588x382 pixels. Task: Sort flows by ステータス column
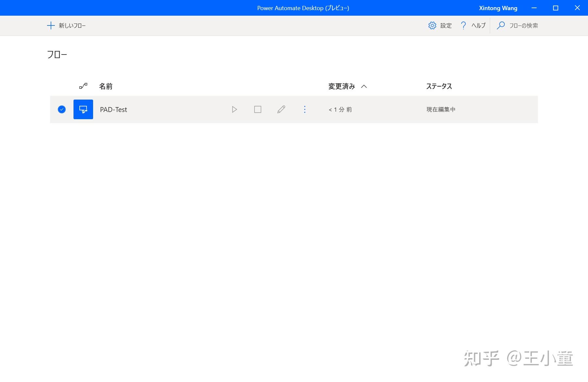click(439, 86)
